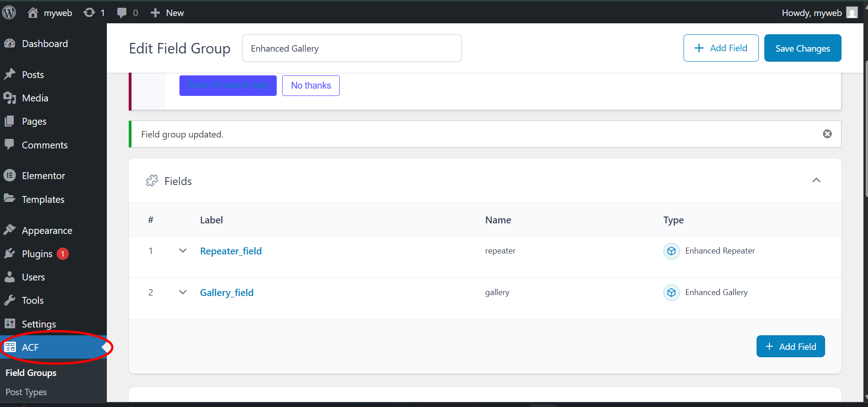Screen dimensions: 868x407
Task: Open the WordPress logo menu
Action: click(x=9, y=12)
